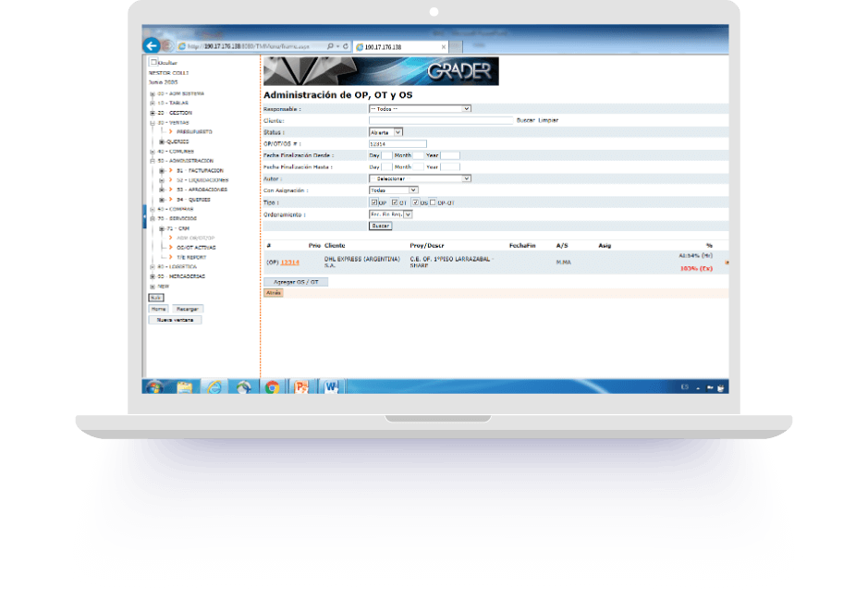The height and width of the screenshot is (612, 868).
Task: Uncheck the OP type checkbox
Action: click(x=373, y=202)
